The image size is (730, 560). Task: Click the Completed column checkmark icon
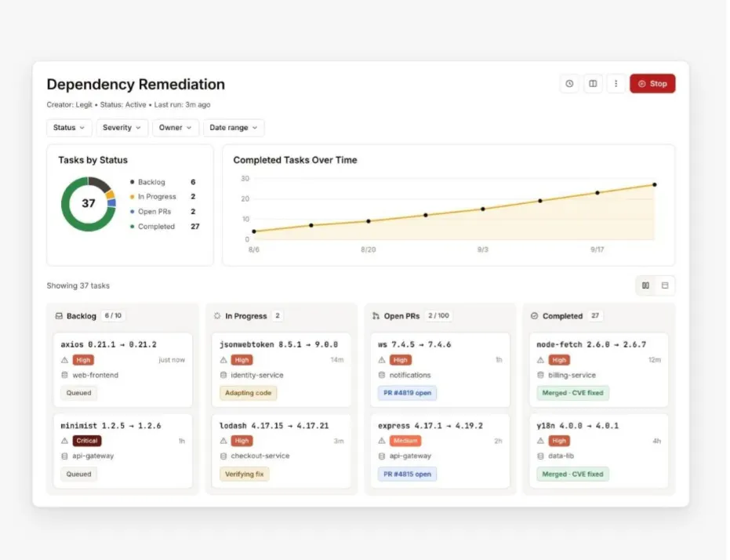coord(534,316)
